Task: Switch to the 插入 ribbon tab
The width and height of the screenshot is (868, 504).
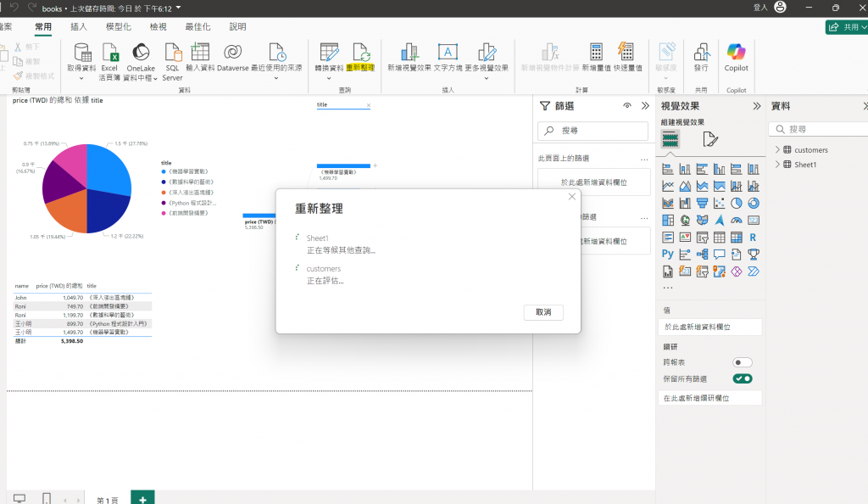Action: pyautogui.click(x=79, y=26)
